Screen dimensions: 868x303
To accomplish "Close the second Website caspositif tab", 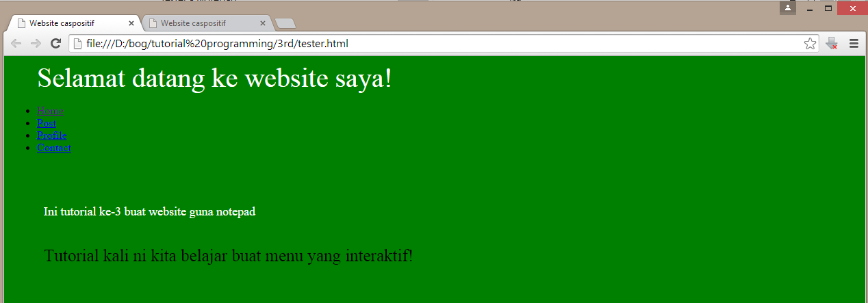I will coord(263,23).
